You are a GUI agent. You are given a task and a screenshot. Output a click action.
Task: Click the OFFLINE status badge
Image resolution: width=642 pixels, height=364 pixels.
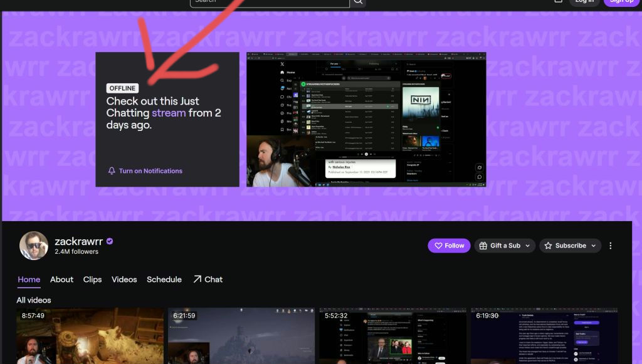pyautogui.click(x=122, y=88)
